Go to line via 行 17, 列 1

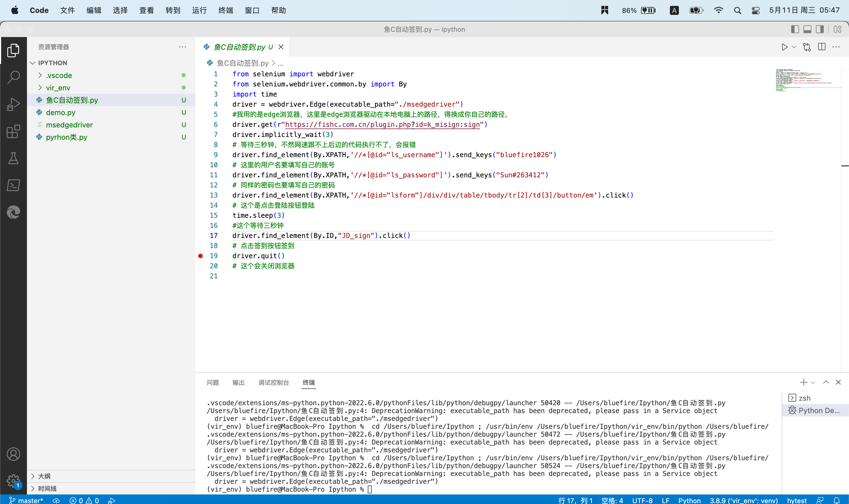(575, 500)
